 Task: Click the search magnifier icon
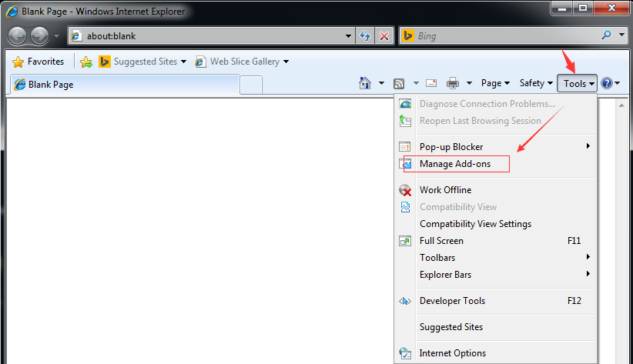click(606, 35)
